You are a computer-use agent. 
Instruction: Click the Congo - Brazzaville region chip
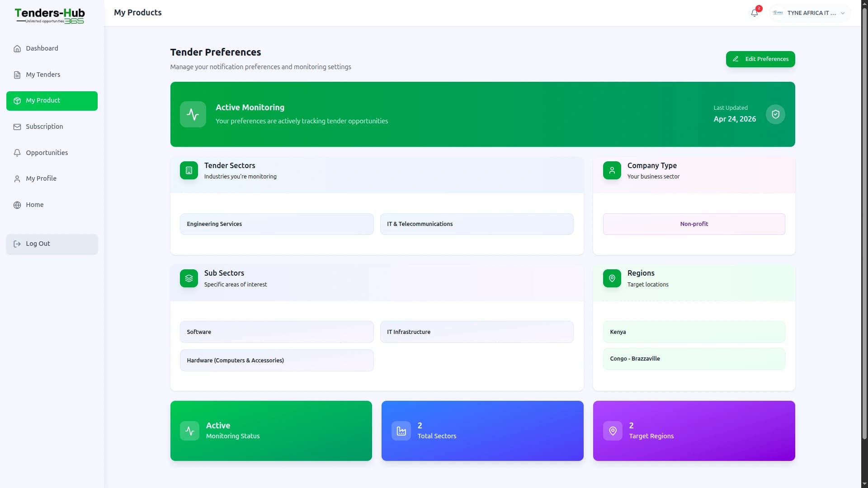click(694, 359)
